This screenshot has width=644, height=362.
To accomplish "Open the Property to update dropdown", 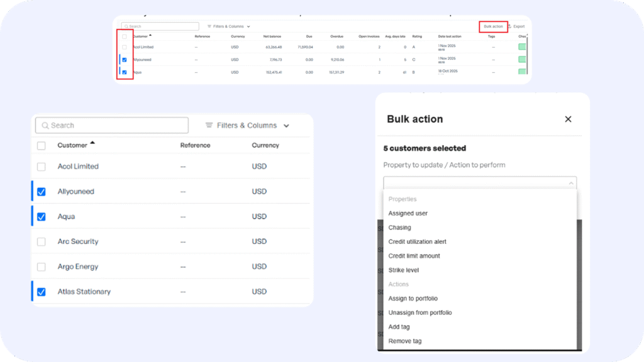I will click(x=479, y=183).
